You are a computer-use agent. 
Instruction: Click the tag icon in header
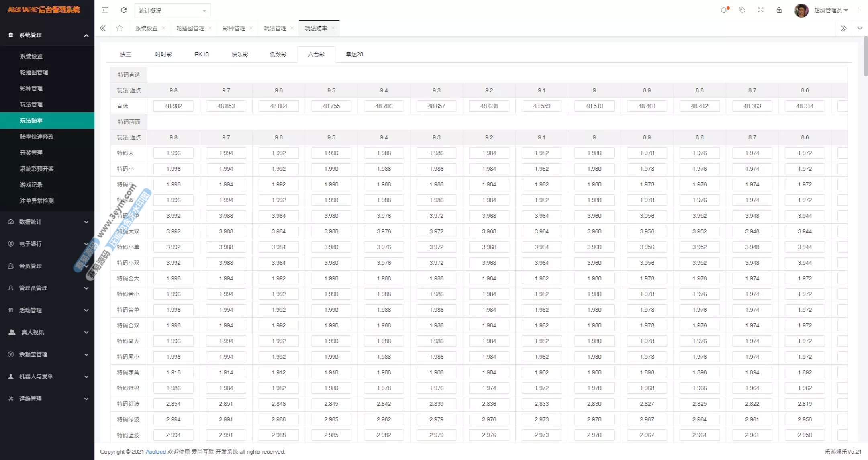742,10
